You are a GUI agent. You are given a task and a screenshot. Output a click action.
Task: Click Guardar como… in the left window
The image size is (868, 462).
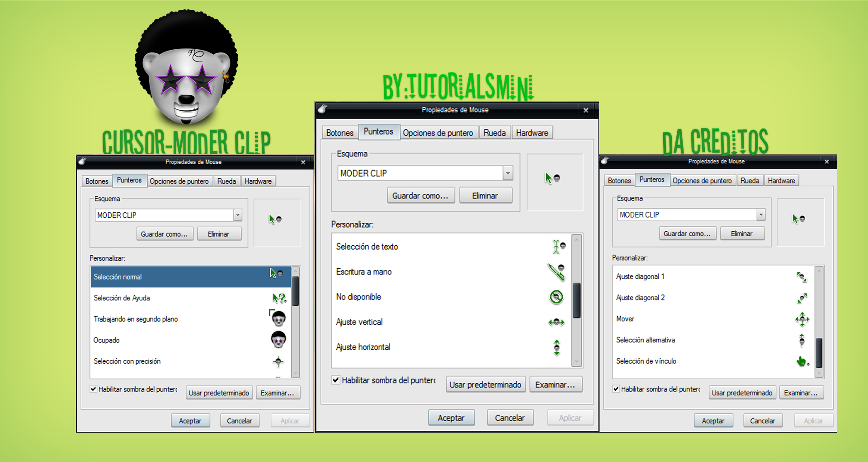tap(165, 234)
